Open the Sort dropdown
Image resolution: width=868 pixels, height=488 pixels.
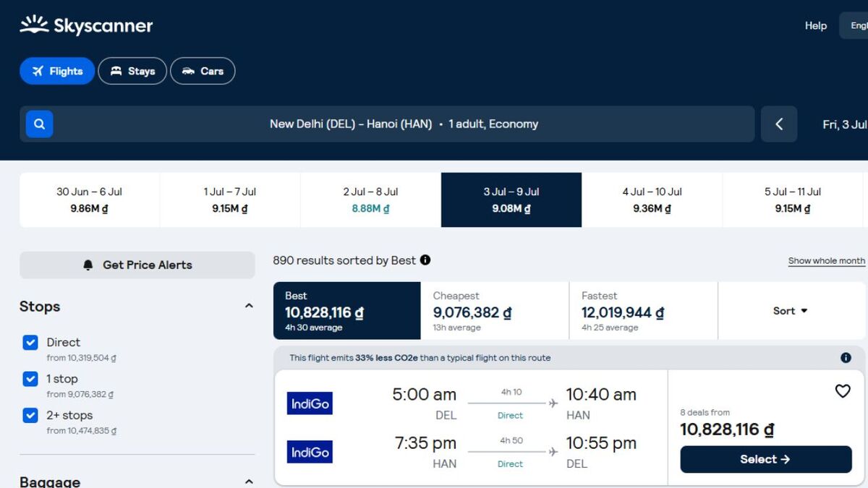[791, 311]
